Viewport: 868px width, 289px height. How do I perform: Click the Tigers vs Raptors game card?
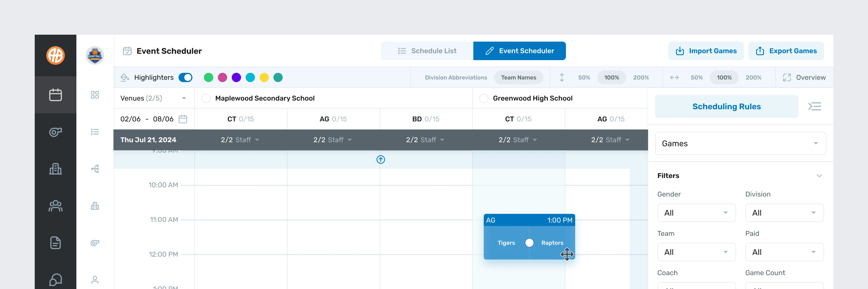[x=529, y=237]
